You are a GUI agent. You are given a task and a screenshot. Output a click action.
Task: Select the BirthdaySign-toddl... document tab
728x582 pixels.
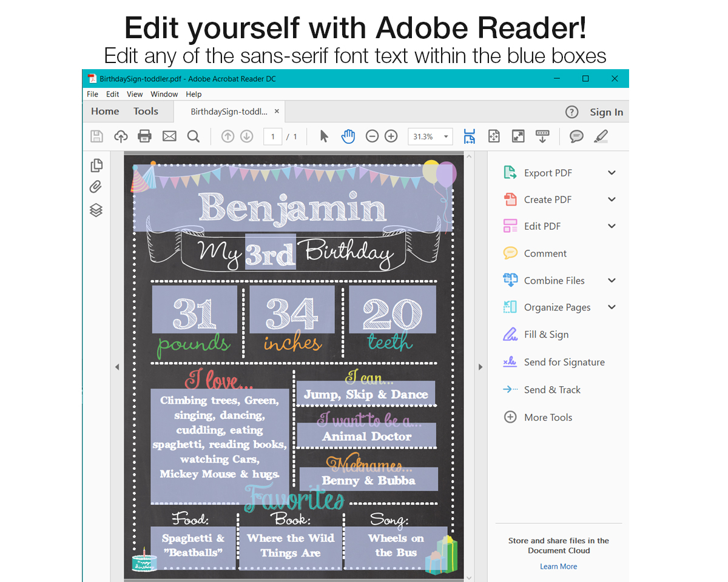[x=229, y=112]
